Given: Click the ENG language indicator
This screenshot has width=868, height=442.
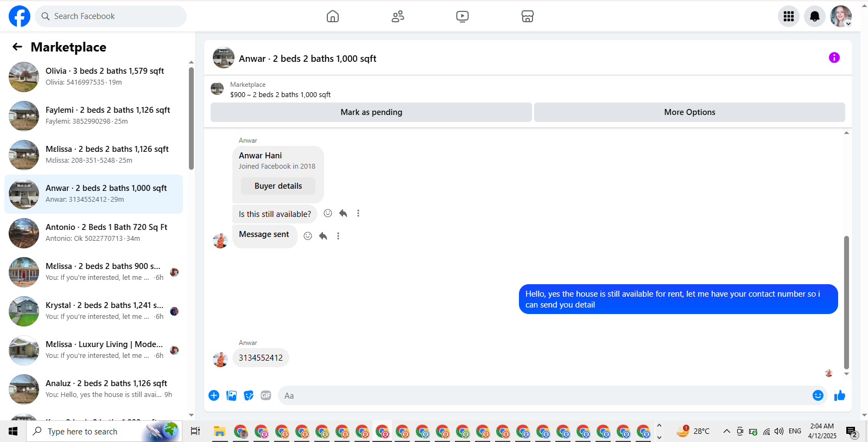Looking at the screenshot, I should pos(795,431).
